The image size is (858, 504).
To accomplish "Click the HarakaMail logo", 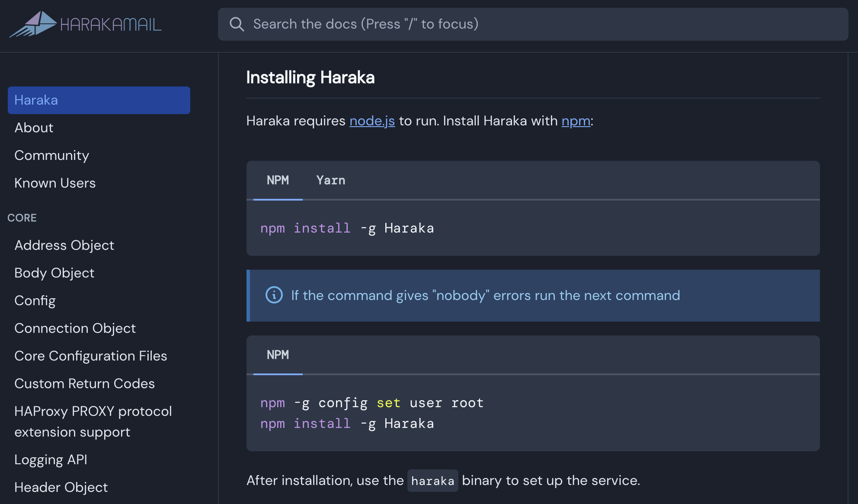I will tap(85, 24).
